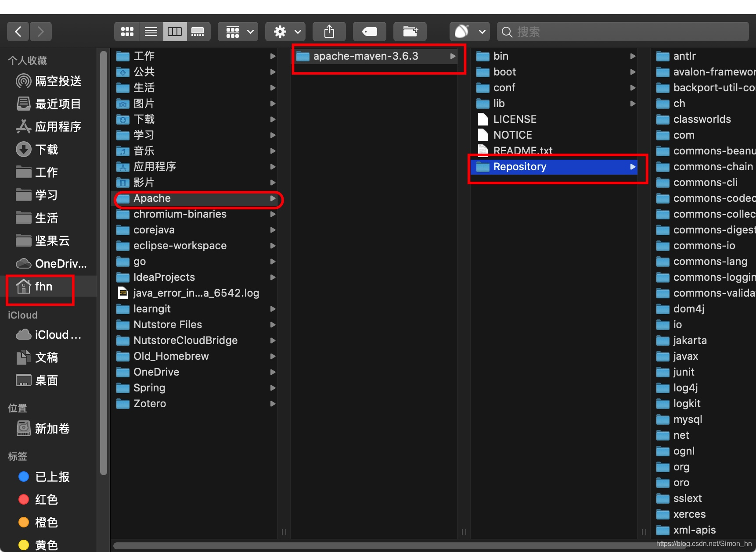The height and width of the screenshot is (552, 756).
Task: Switch to gallery view
Action: coord(198,32)
